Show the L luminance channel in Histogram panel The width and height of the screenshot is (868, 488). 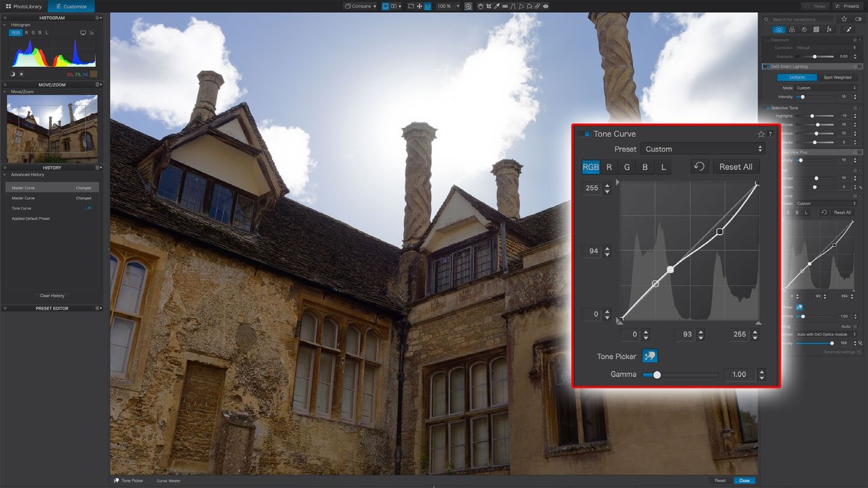click(47, 32)
